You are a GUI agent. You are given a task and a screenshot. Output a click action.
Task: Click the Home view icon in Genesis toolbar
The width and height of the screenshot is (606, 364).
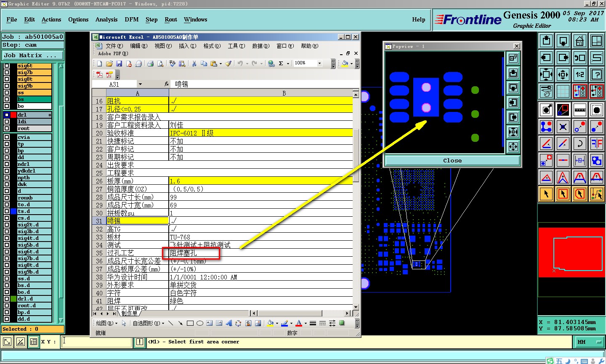[580, 41]
